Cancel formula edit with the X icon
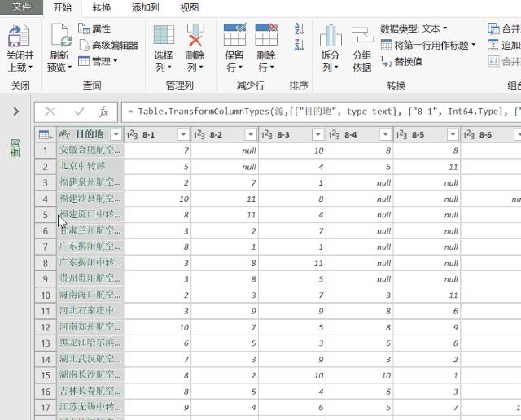The height and width of the screenshot is (420, 521). 50,112
